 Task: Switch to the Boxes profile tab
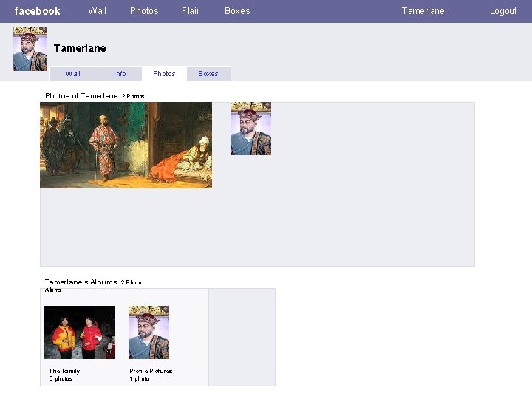[x=208, y=74]
